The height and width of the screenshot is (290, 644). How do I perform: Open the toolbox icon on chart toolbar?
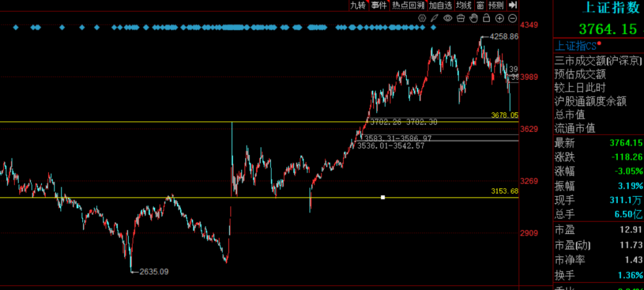tap(461, 18)
